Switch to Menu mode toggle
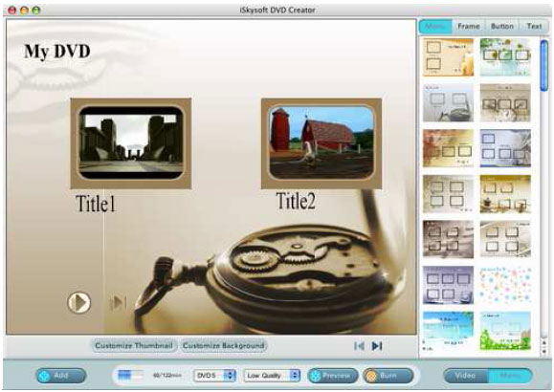The width and height of the screenshot is (554, 392). pos(510,376)
